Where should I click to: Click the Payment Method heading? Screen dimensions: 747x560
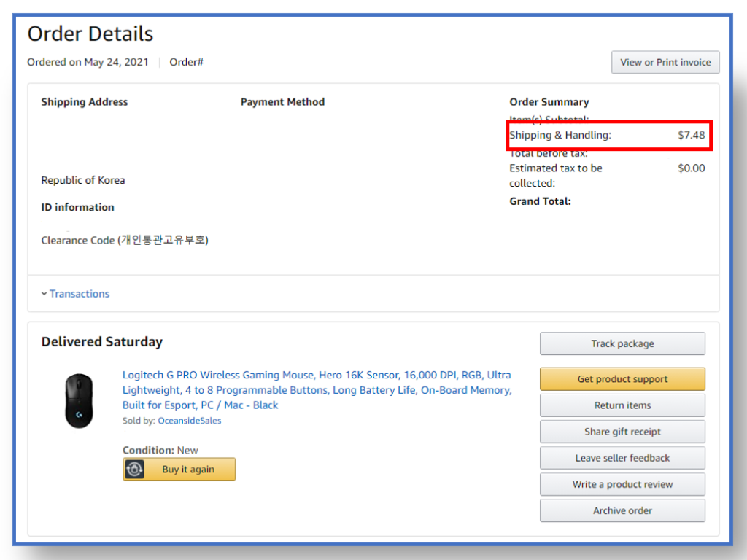[282, 102]
